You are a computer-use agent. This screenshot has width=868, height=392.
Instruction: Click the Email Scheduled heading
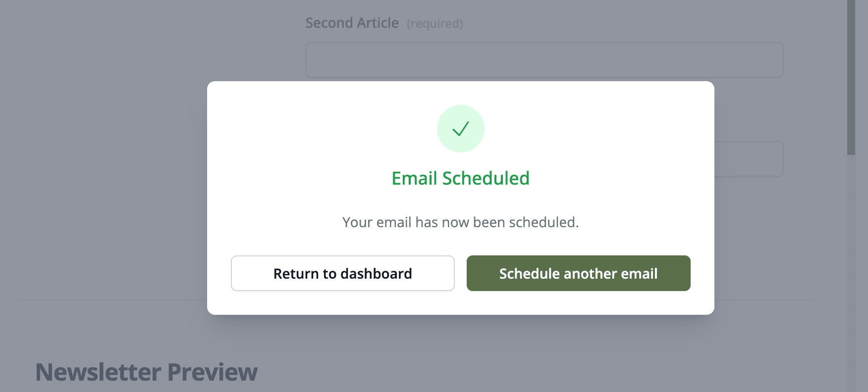point(460,178)
